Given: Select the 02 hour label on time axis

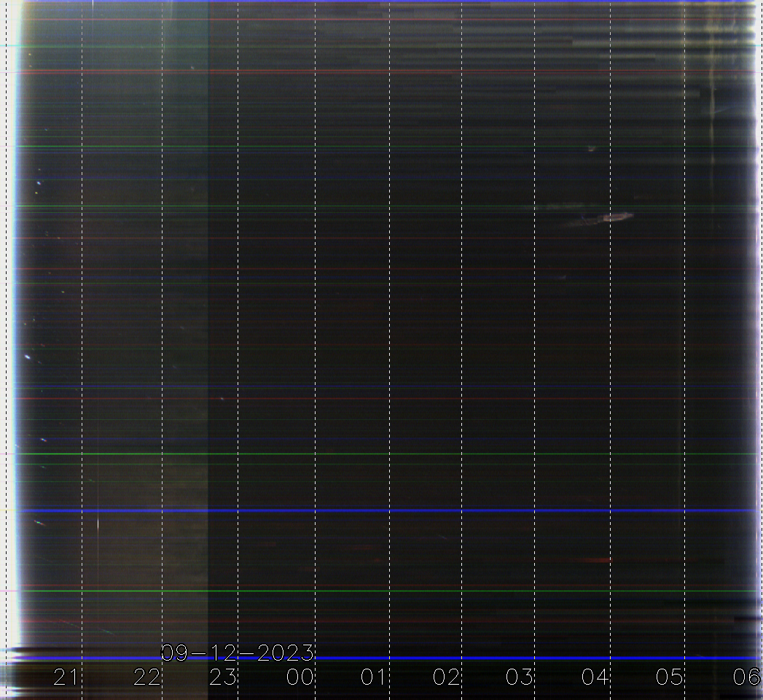Looking at the screenshot, I should coord(446,677).
